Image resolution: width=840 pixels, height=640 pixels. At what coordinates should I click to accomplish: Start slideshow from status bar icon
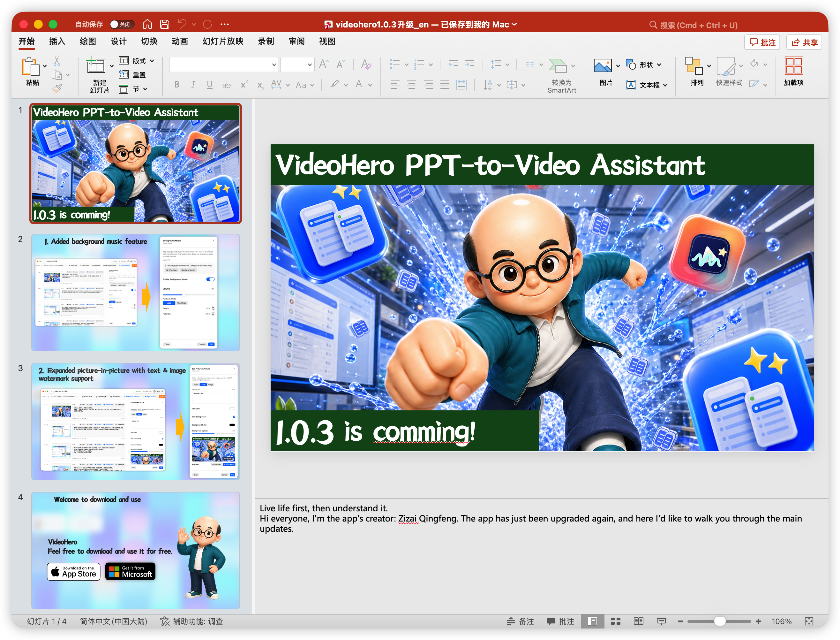tap(662, 621)
